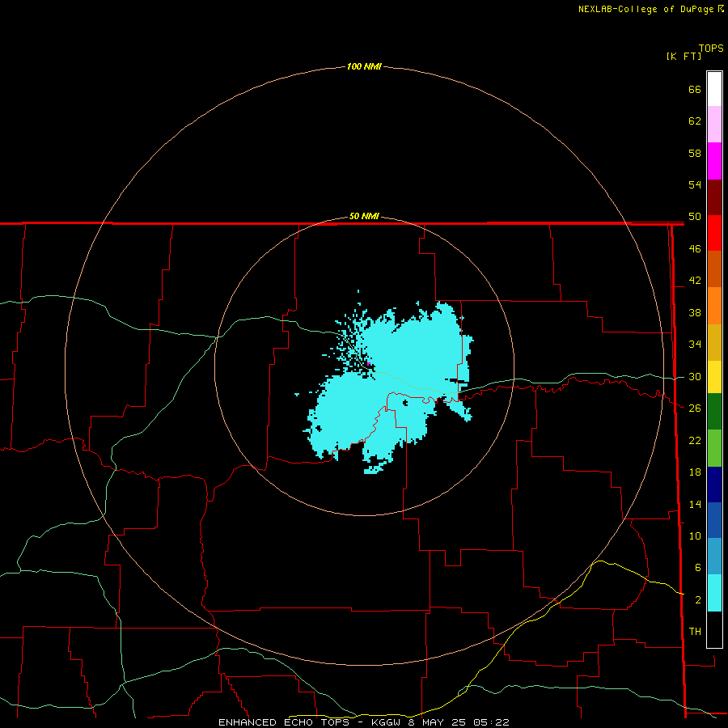Click the legend value 58
Screen dimensions: 728x728
[x=695, y=153]
